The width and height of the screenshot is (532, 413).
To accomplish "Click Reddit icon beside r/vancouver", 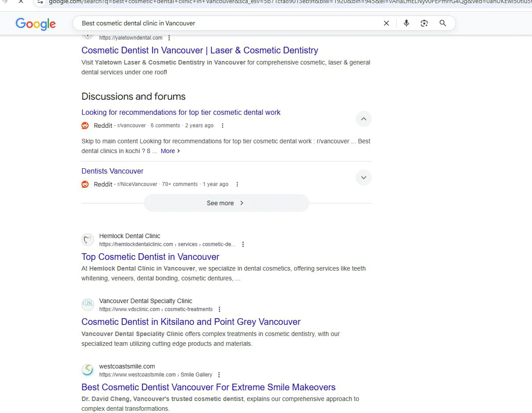I will [85, 126].
